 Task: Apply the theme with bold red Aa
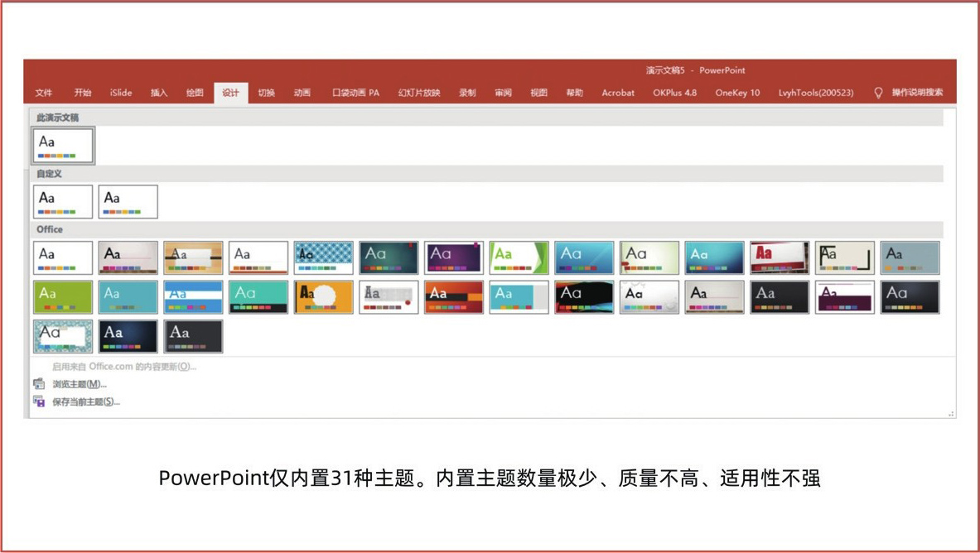click(780, 257)
